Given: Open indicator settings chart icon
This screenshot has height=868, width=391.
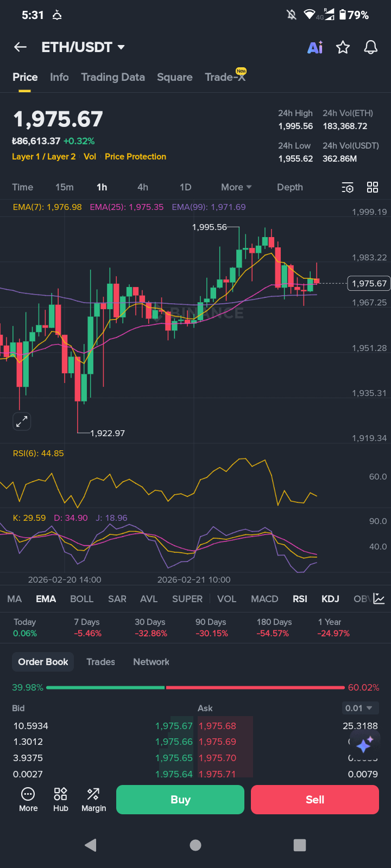Looking at the screenshot, I should (379, 599).
